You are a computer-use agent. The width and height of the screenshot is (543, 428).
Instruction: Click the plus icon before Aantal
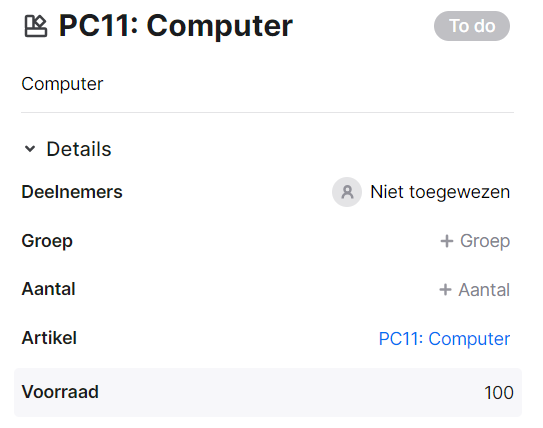coord(445,290)
